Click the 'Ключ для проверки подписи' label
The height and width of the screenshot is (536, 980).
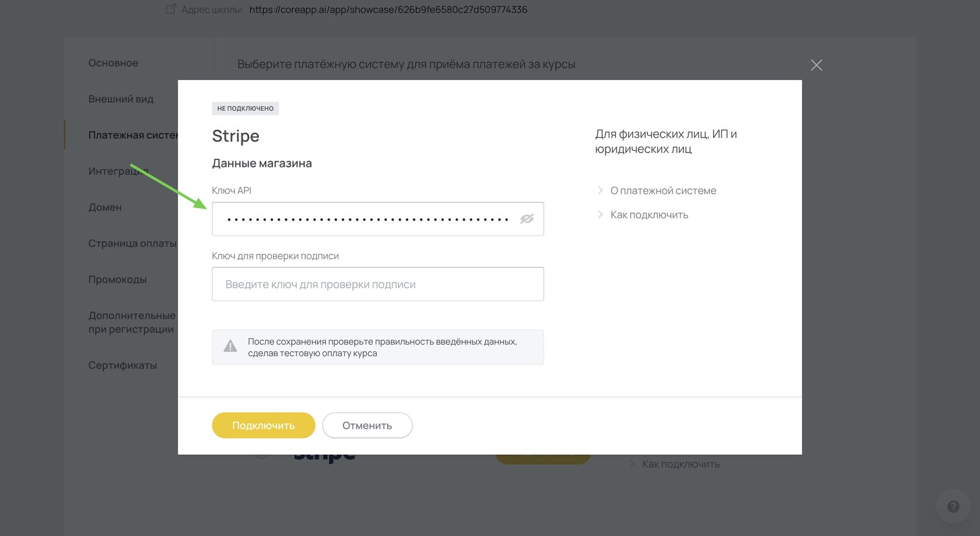tap(275, 256)
